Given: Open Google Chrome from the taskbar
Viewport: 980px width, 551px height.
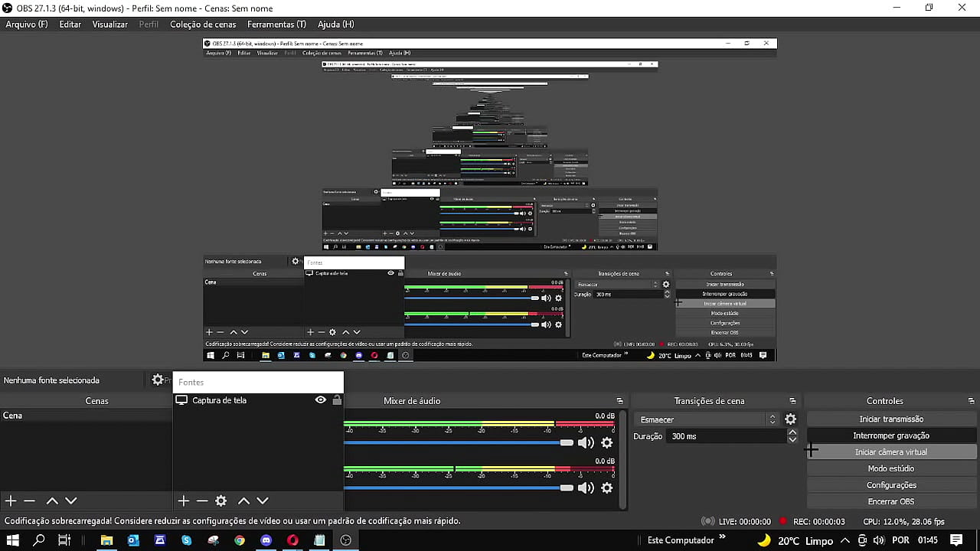Looking at the screenshot, I should pyautogui.click(x=240, y=540).
